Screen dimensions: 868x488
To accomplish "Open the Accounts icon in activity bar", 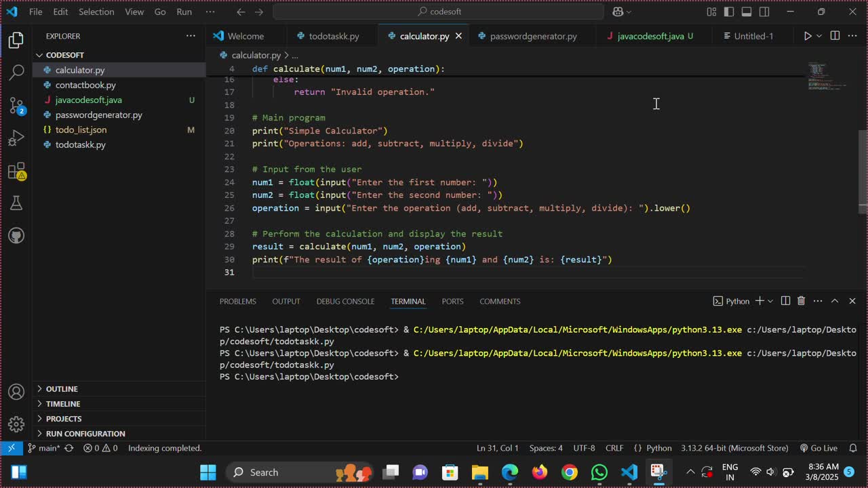I will [x=16, y=392].
